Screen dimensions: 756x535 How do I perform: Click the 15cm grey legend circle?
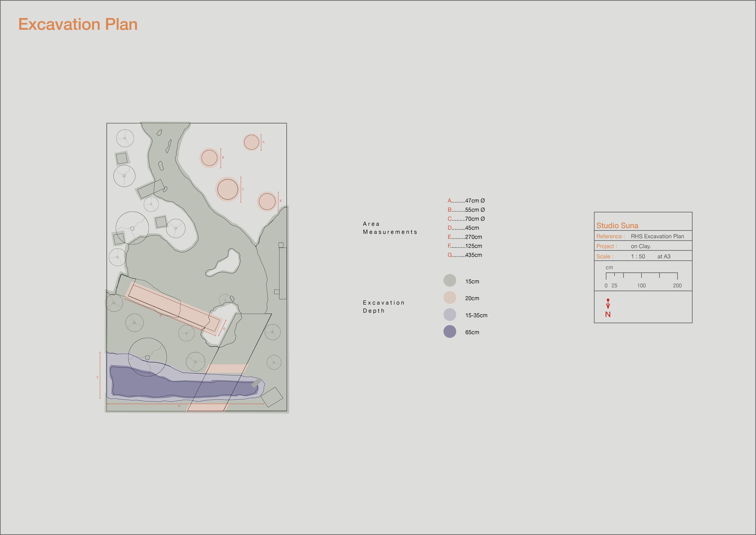(x=449, y=281)
